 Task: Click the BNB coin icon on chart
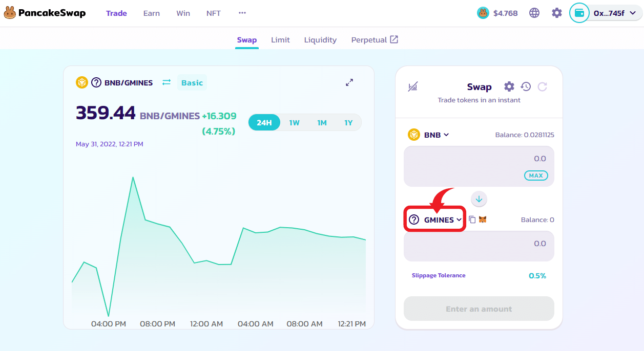82,82
